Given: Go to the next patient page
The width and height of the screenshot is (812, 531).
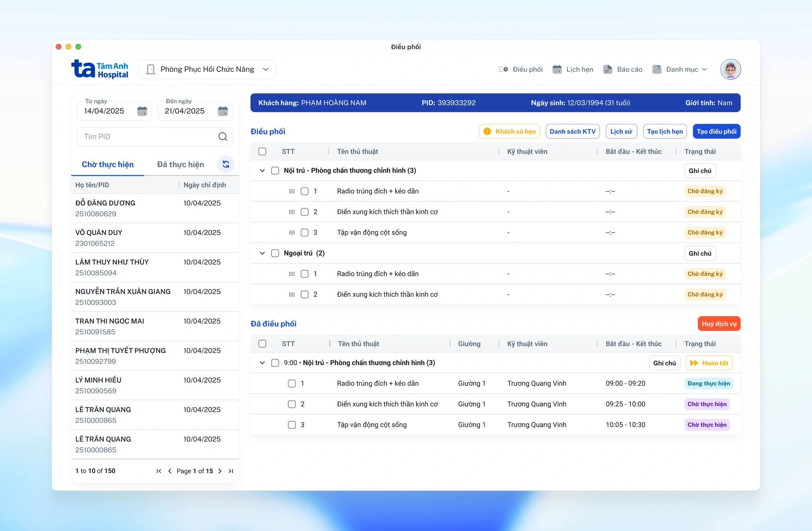Looking at the screenshot, I should [220, 471].
